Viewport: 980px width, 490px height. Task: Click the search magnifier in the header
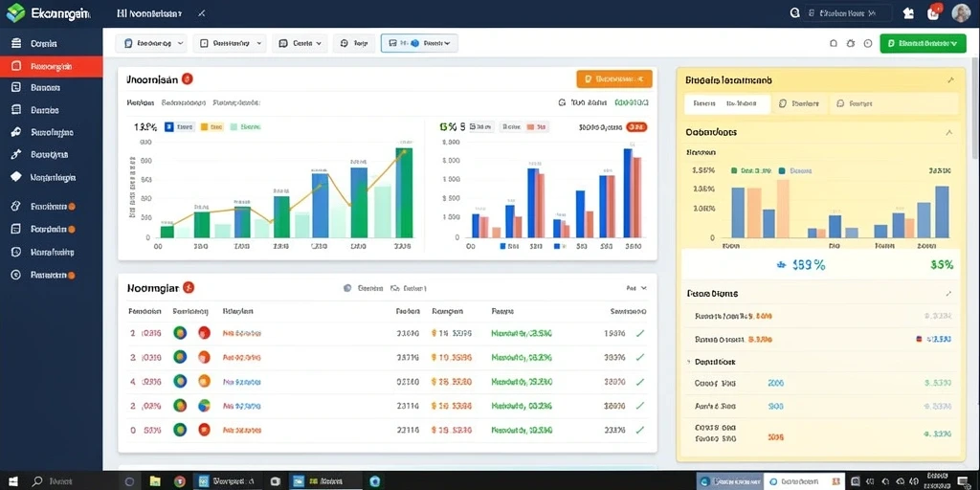[x=795, y=12]
